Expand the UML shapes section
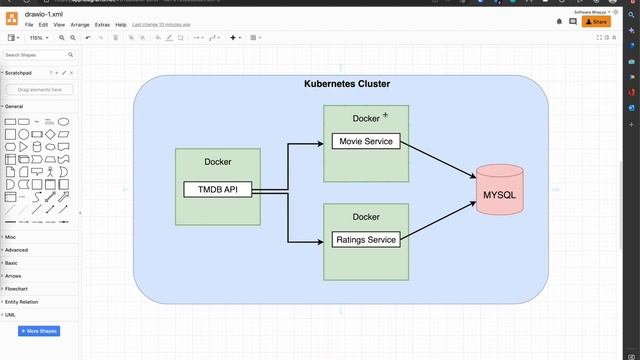Screen dimensions: 640x360 (x=9, y=315)
